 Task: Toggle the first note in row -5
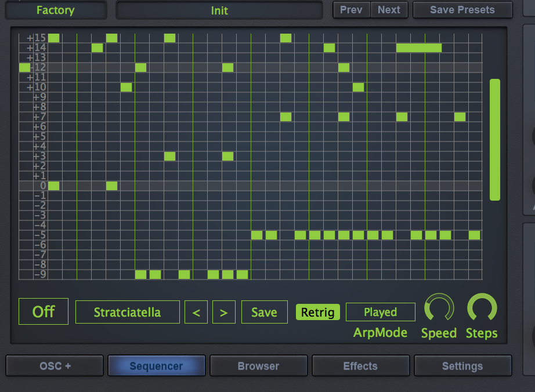(x=256, y=235)
